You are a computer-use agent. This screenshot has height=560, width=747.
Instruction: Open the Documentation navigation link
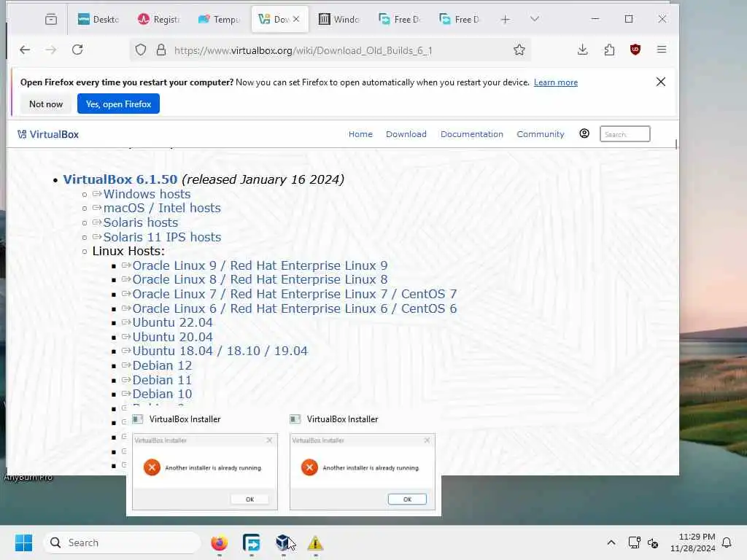pos(472,134)
